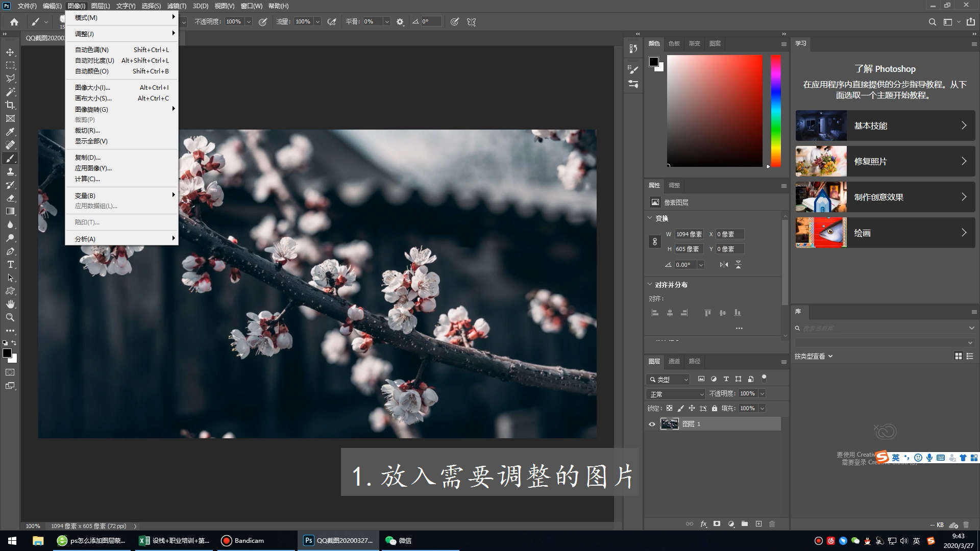Hide 图层 1 with eye icon
Screen dimensions: 980x551
point(652,424)
